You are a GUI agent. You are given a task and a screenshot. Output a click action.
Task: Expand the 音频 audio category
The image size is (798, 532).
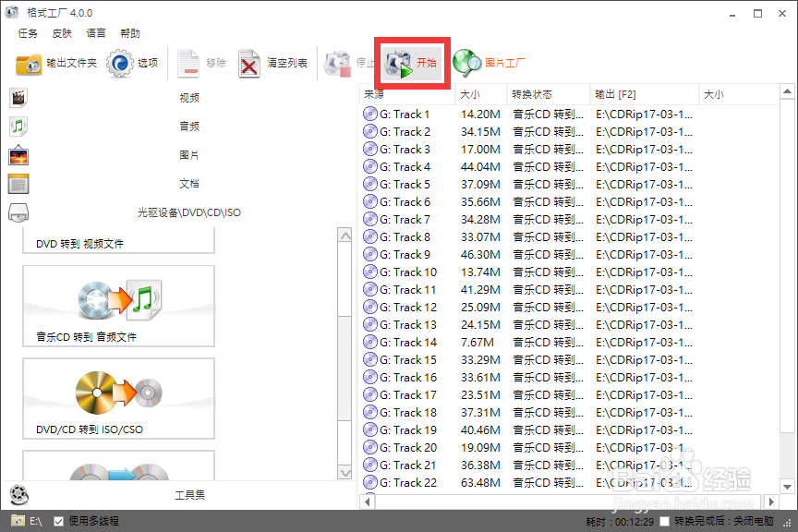pyautogui.click(x=189, y=126)
